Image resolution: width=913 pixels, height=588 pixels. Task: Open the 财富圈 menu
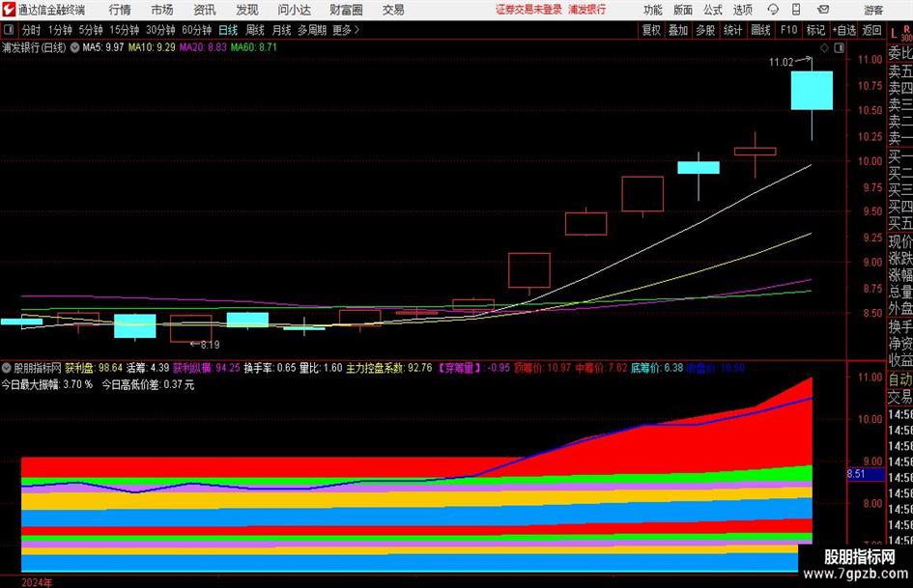346,10
